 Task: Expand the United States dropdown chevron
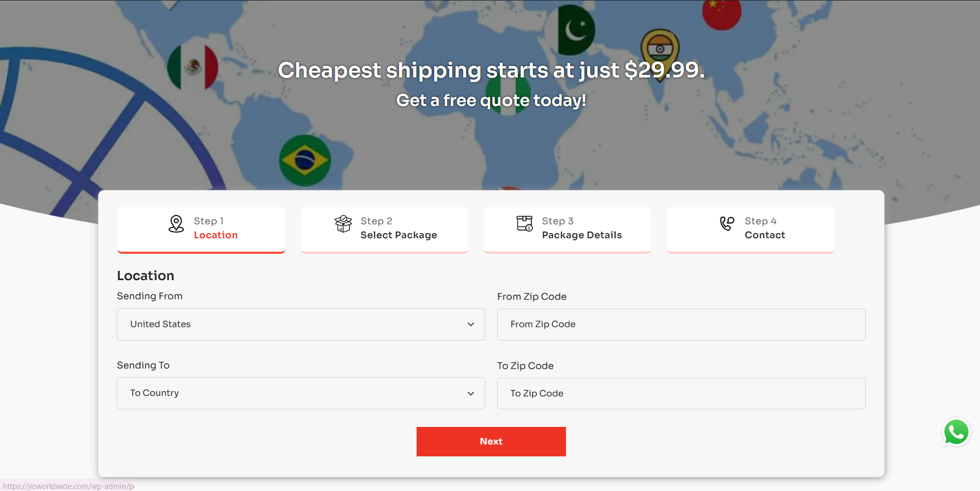tap(471, 325)
